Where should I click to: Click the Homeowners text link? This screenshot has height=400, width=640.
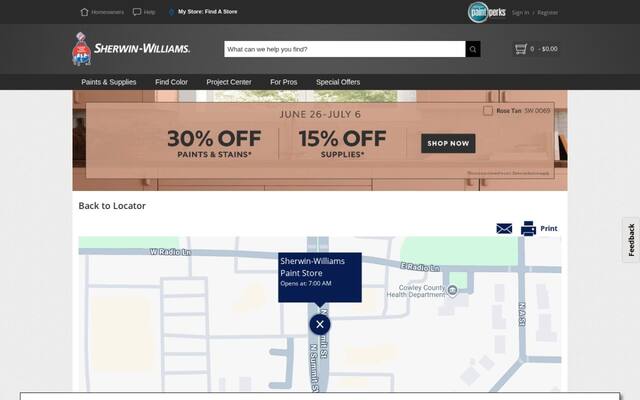pos(107,12)
